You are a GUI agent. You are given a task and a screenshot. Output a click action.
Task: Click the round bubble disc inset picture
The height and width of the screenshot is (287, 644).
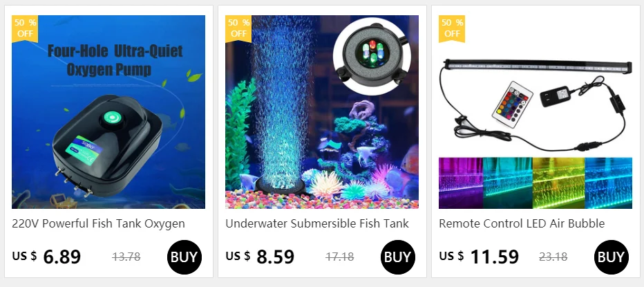point(372,56)
